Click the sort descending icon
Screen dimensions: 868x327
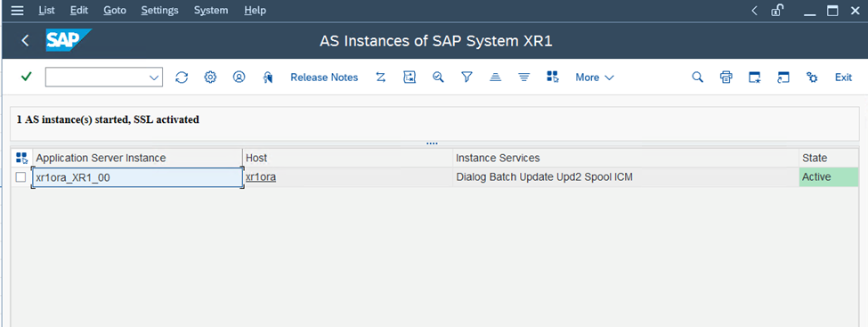click(524, 77)
